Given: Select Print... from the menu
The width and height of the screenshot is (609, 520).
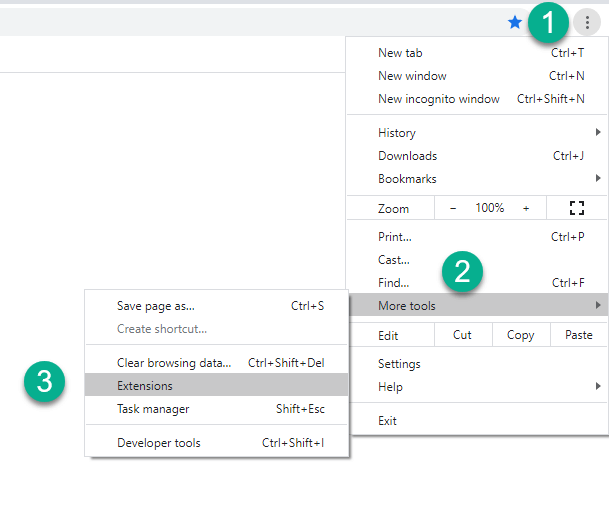Looking at the screenshot, I should coord(478,237).
